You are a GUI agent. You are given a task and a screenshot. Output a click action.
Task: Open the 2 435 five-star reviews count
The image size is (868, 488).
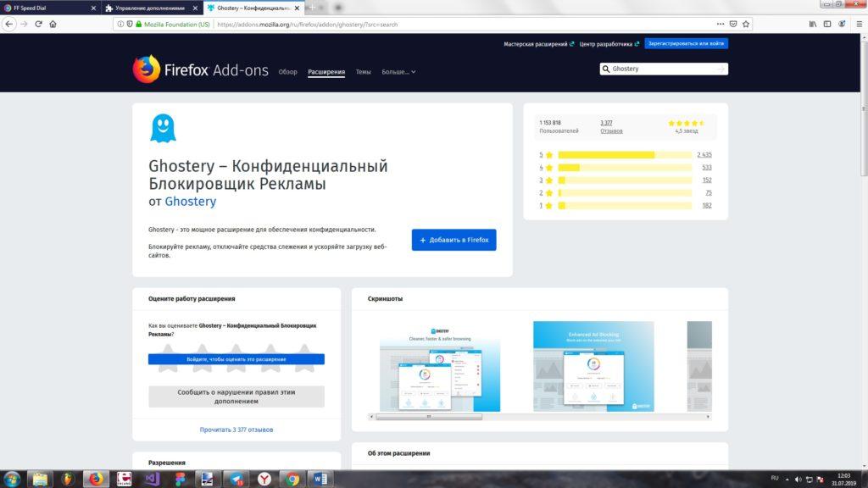click(704, 155)
